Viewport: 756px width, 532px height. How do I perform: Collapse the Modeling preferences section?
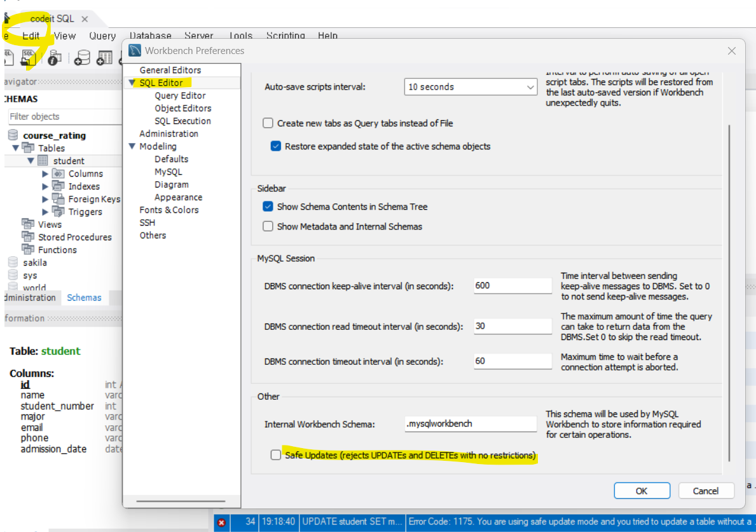point(132,146)
